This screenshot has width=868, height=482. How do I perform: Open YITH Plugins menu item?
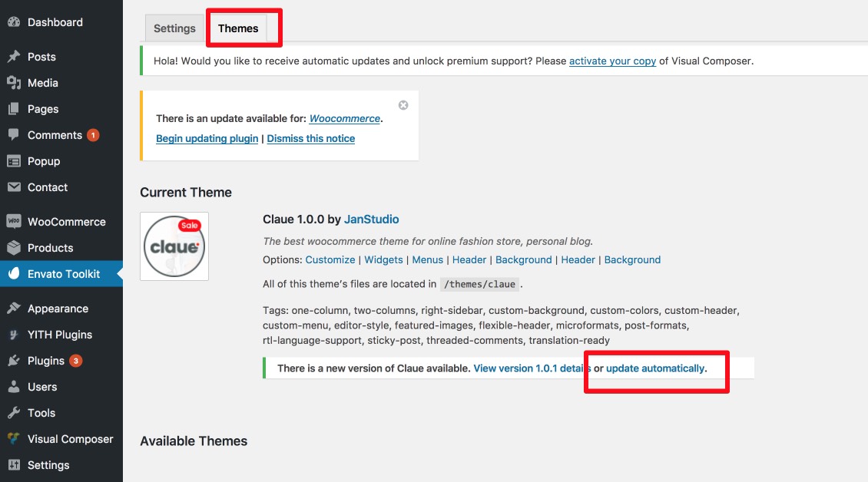point(61,334)
